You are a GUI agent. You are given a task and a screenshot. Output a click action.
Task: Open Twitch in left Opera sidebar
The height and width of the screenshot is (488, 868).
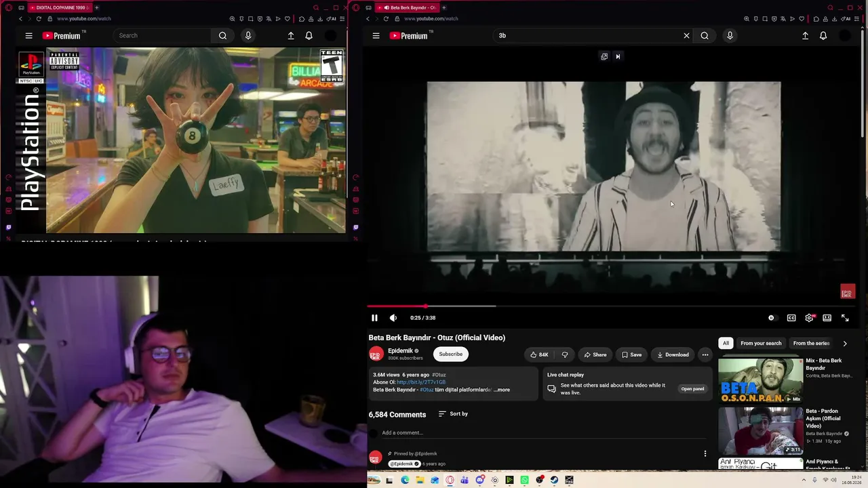(9, 227)
